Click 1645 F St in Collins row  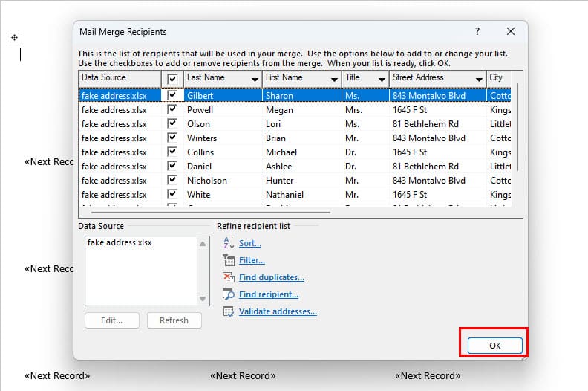point(437,152)
